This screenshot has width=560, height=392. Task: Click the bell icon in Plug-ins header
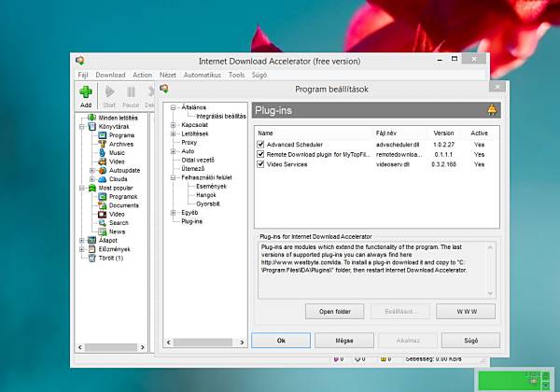coord(492,110)
